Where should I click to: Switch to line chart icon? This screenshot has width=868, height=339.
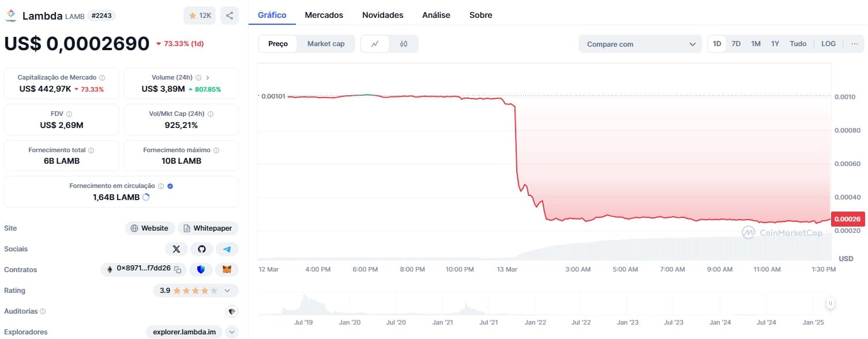pos(375,44)
